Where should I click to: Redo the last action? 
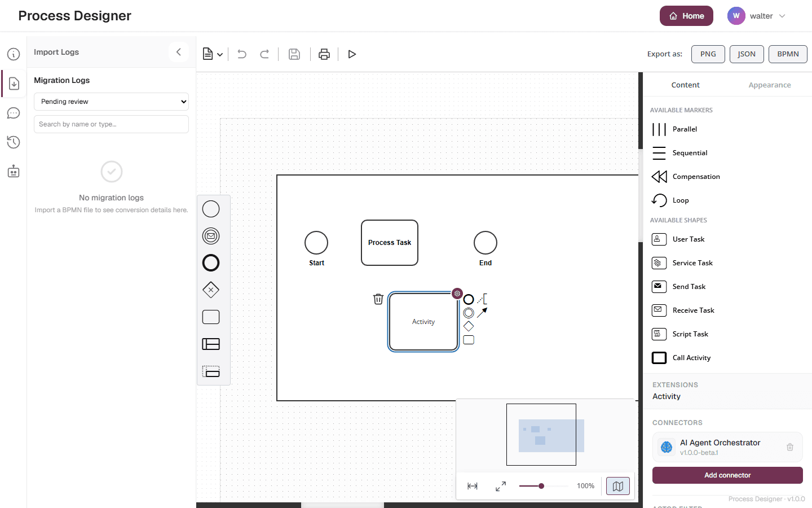point(264,54)
